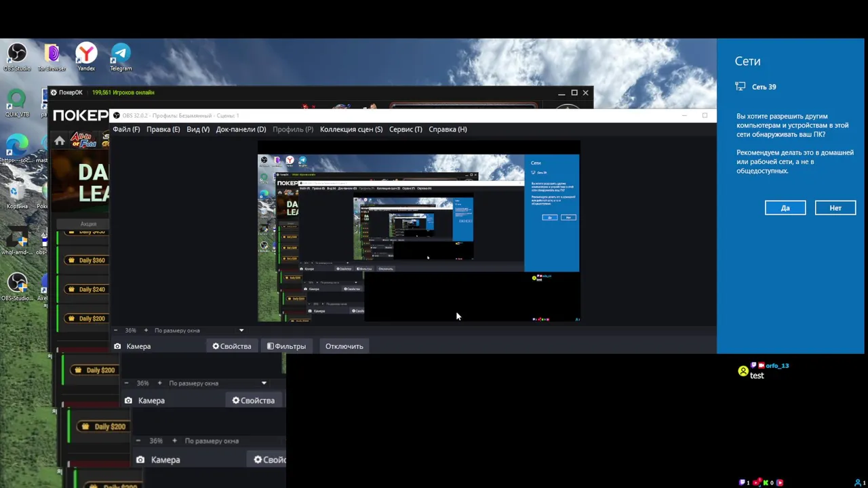Viewport: 868px width, 488px height.
Task: Open the Правка (E) menu in OBS
Action: (x=163, y=129)
